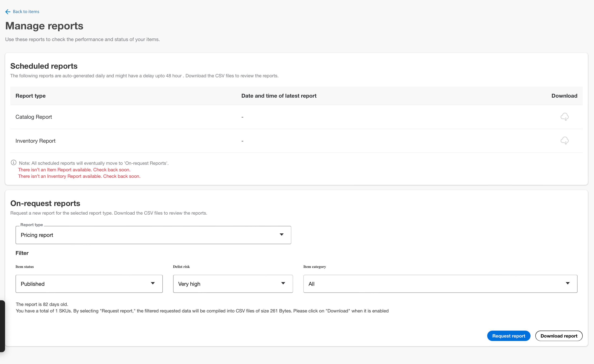Download the Inventory Report cloud icon

(x=564, y=141)
